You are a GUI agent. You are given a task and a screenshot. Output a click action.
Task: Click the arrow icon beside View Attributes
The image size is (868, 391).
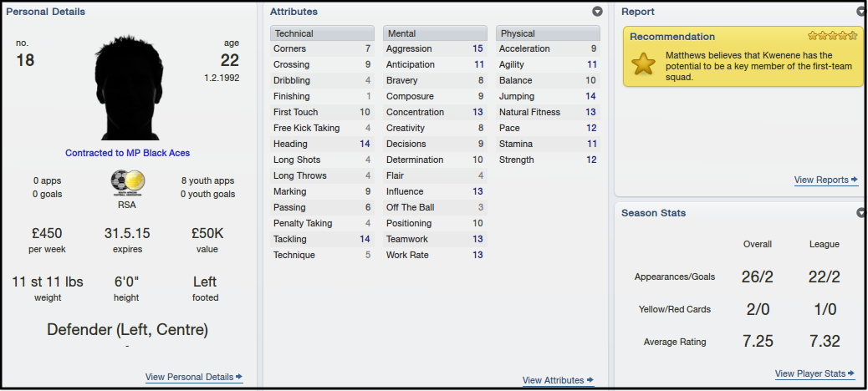pos(590,380)
